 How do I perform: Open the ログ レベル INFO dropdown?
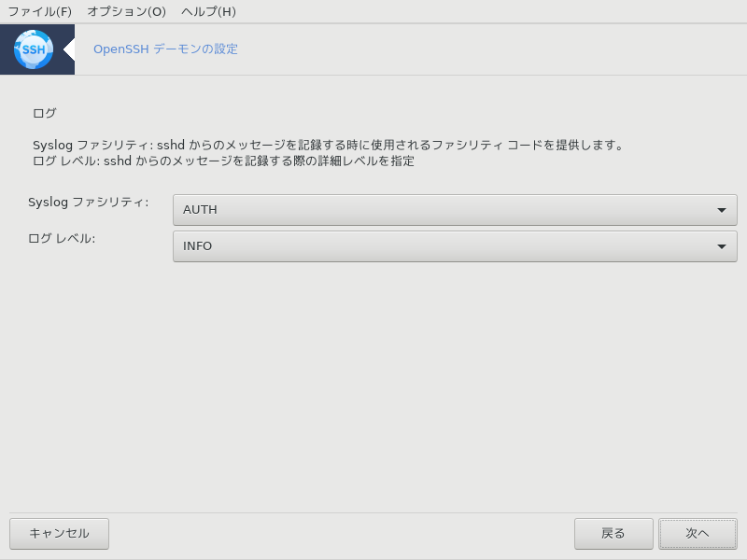[x=455, y=246]
